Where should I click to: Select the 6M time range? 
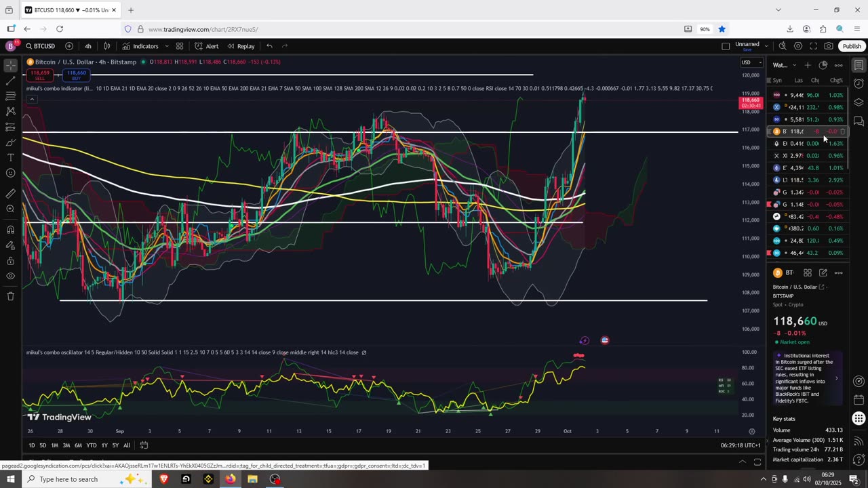pos(78,445)
